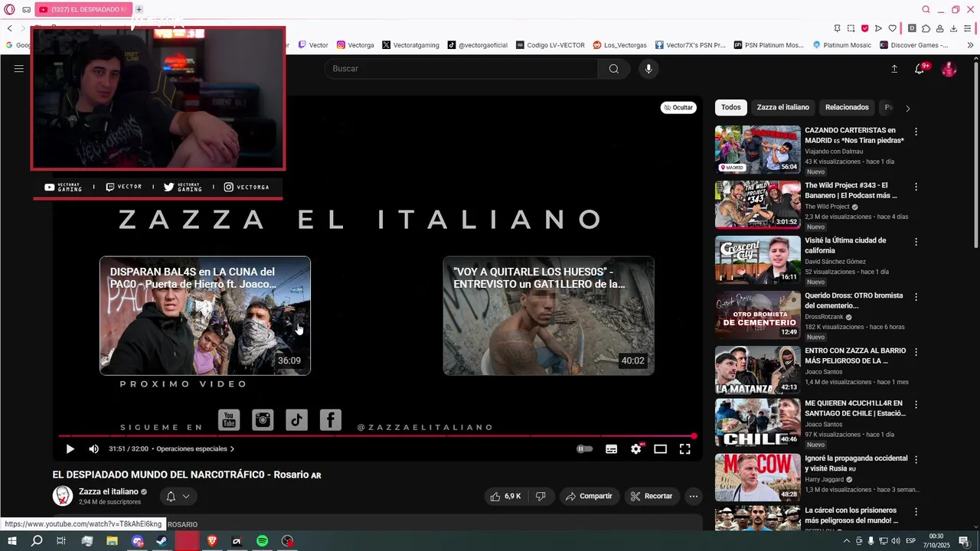Image resolution: width=980 pixels, height=551 pixels.
Task: Select the Todos filter chip
Action: click(730, 107)
